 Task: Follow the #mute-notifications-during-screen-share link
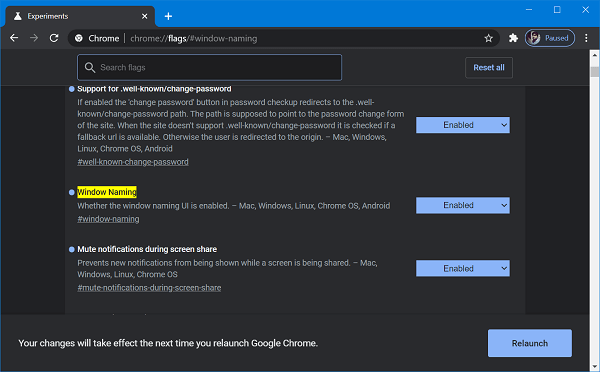click(149, 288)
